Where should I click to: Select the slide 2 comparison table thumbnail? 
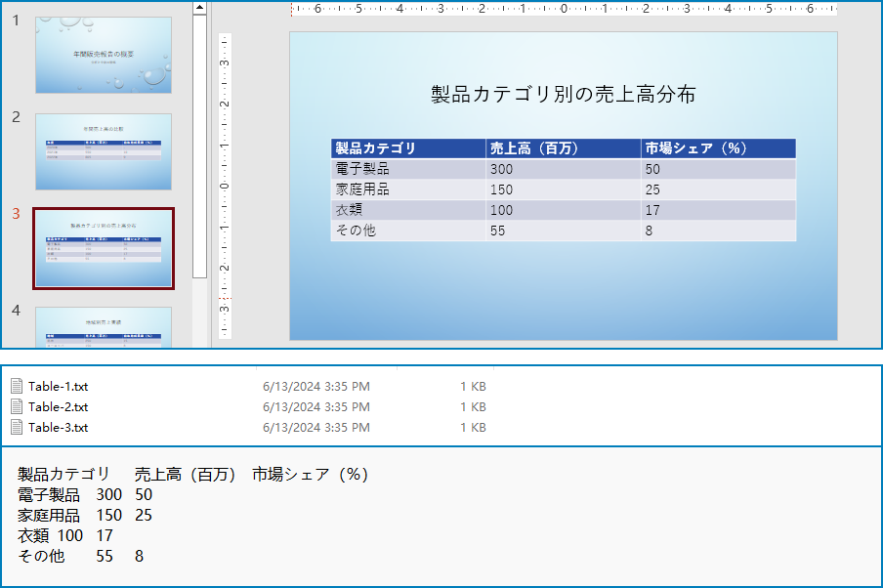point(103,151)
